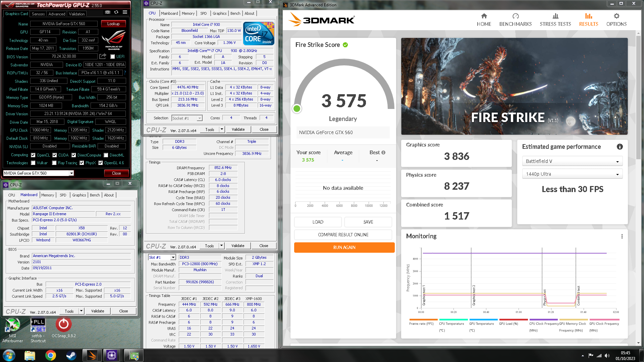Switch to GPU-Z Validation tab
This screenshot has width=644, height=362.
coord(77,14)
